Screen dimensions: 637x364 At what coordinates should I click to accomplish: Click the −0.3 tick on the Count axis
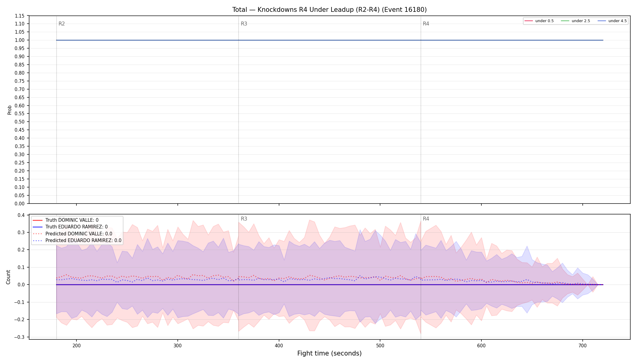pyautogui.click(x=19, y=337)
